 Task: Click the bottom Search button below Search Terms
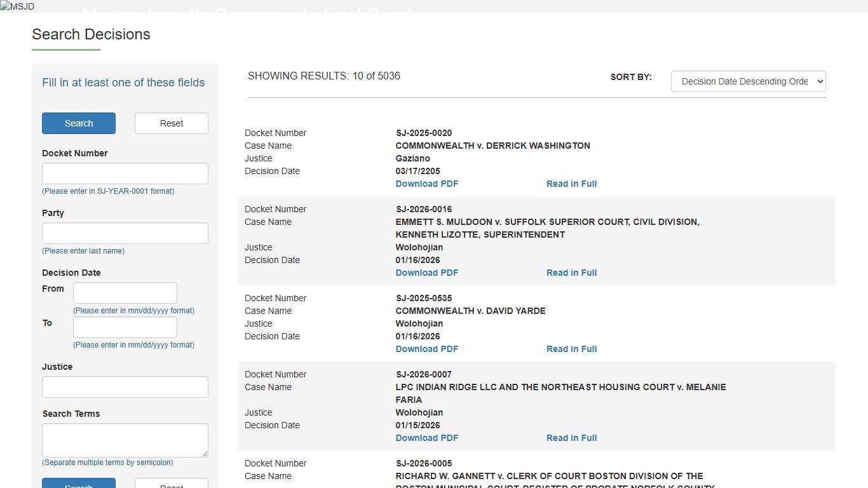click(x=79, y=484)
